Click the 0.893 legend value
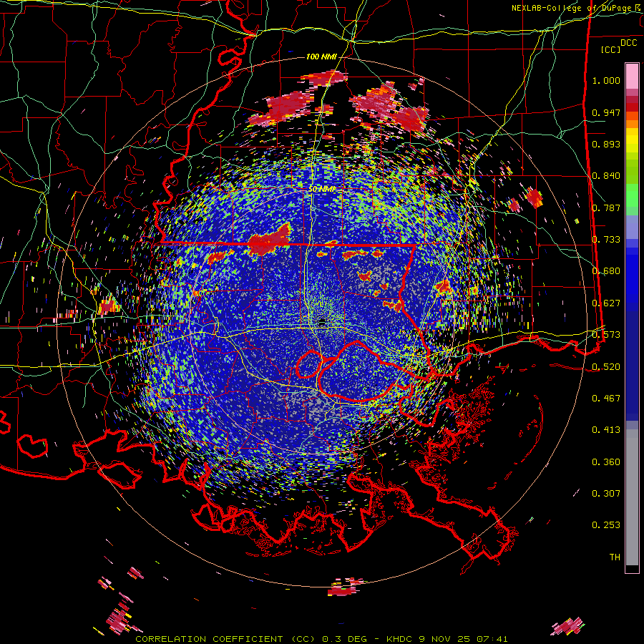Viewport: 644px width, 644px height. [x=606, y=144]
